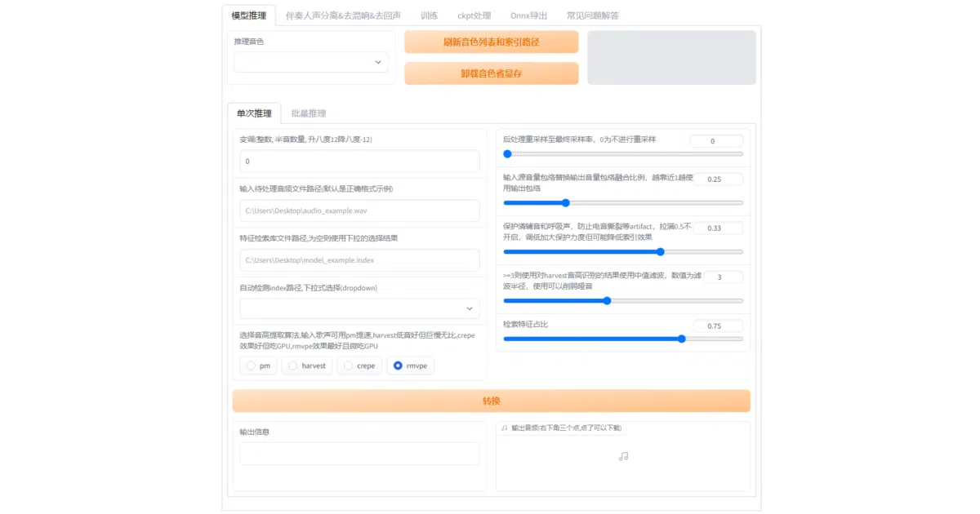The height and width of the screenshot is (514, 980).
Task: Open the 伴奏人声分离&去混响&去回声 tab
Action: click(343, 15)
